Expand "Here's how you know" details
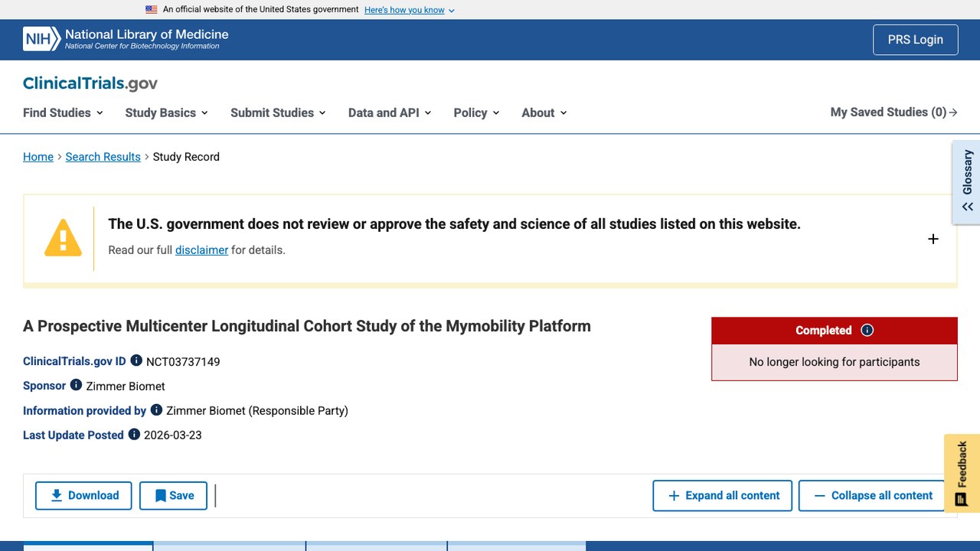Screen dimensions: 980x551 [x=410, y=10]
